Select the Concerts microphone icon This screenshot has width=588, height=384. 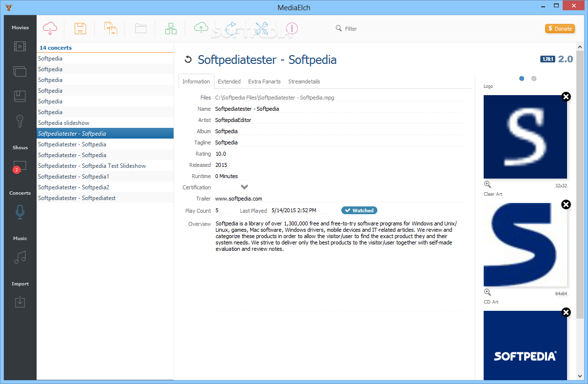(x=20, y=212)
